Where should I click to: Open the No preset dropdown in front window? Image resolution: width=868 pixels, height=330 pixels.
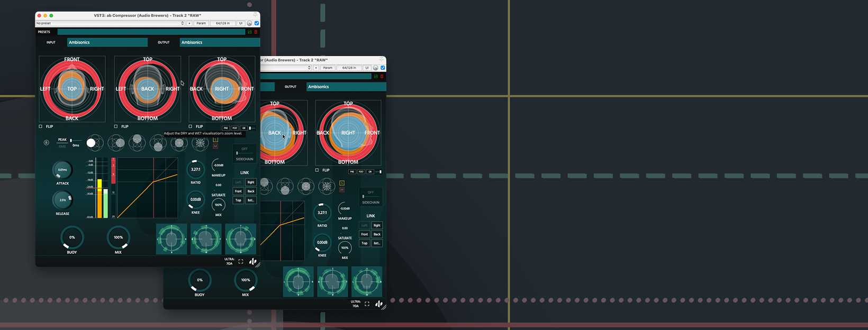(x=110, y=23)
